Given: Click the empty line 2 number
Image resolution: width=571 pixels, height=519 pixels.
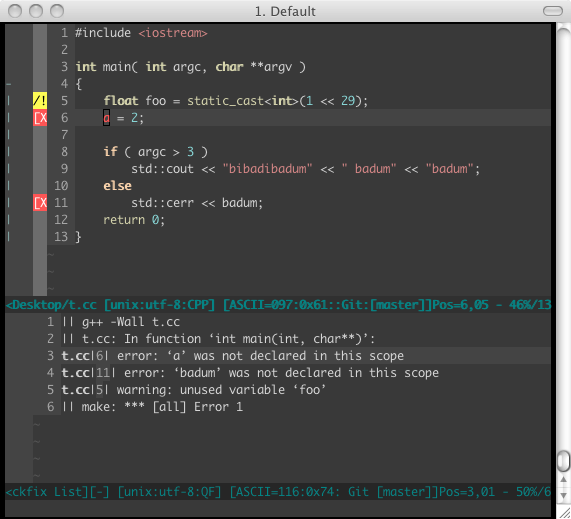Looking at the screenshot, I should (64, 50).
